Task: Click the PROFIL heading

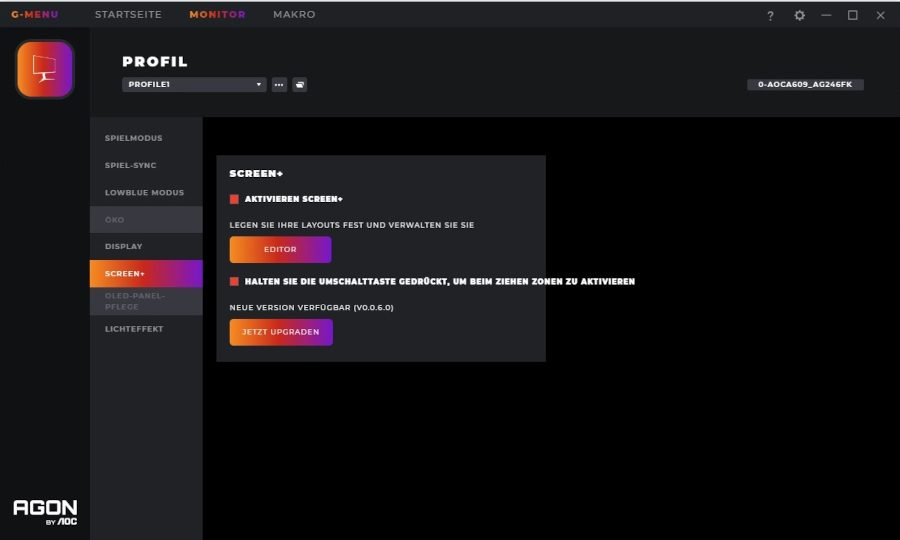Action: tap(155, 61)
